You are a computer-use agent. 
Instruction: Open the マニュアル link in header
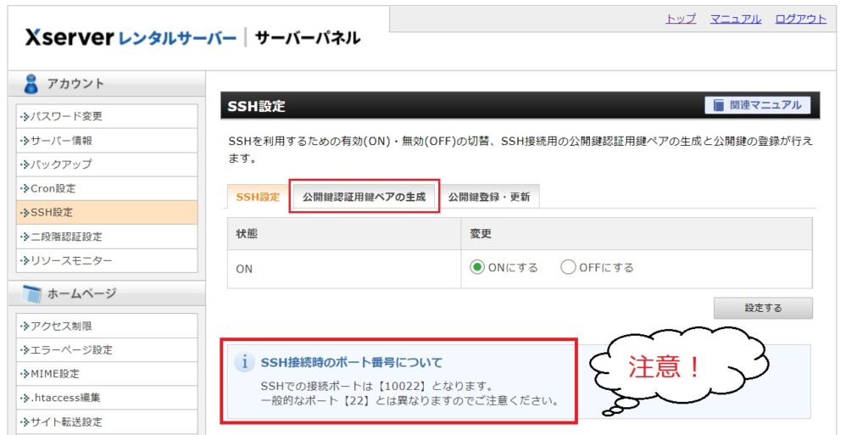736,19
